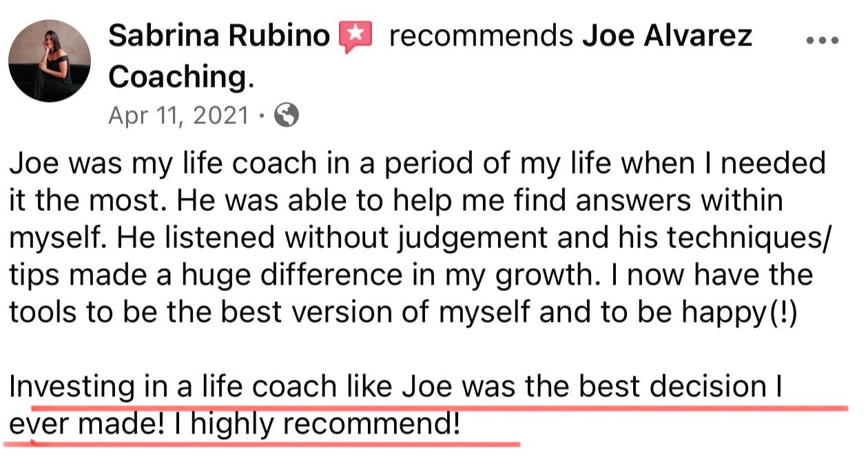Click the line starting it the most

[x=396, y=201]
